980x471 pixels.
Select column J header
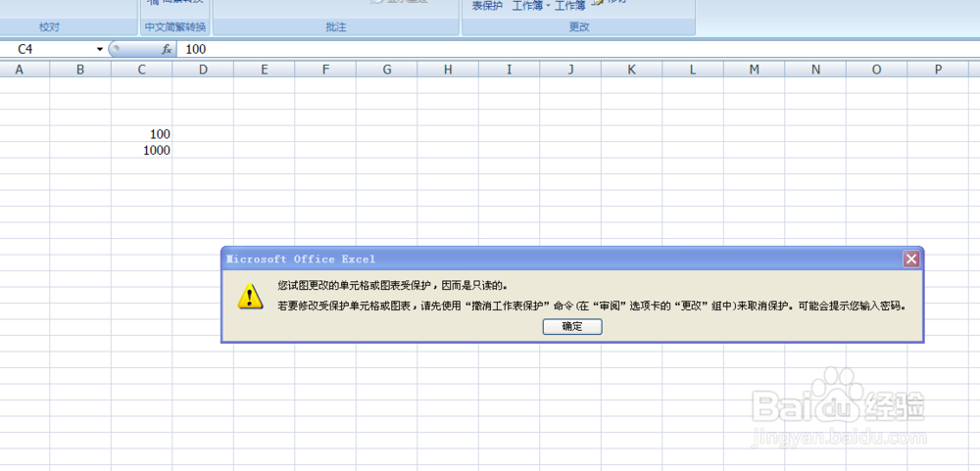point(570,70)
